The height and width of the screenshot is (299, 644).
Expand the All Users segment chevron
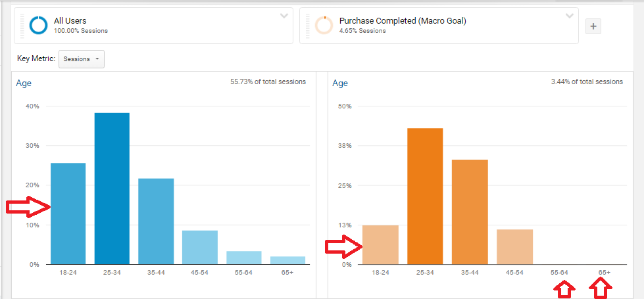click(x=284, y=16)
